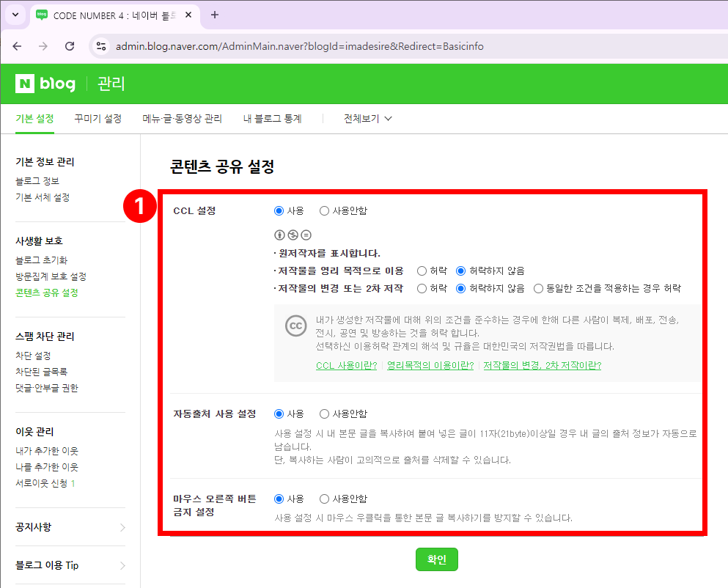
Task: Select 사용안함 for CCL 설정
Action: coord(325,211)
